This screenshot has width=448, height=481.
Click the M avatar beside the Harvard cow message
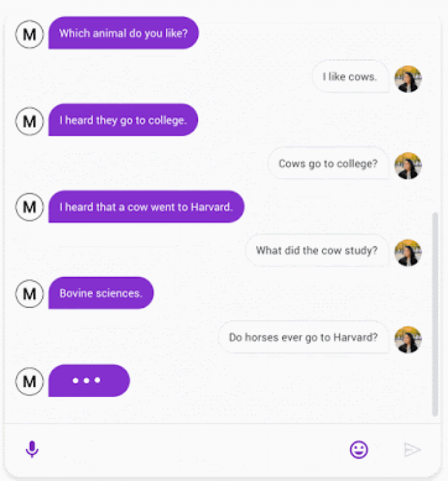coord(29,207)
